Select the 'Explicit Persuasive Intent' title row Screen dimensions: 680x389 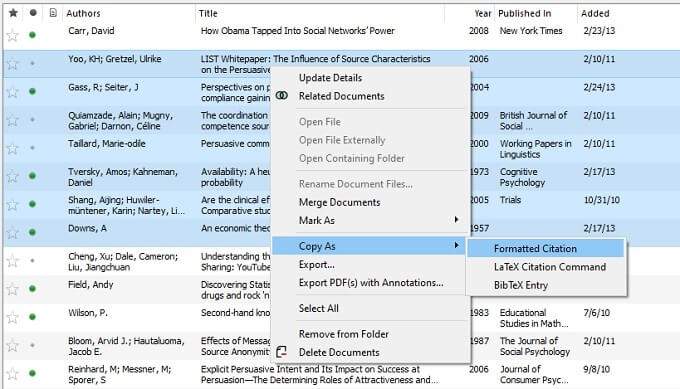(x=320, y=374)
